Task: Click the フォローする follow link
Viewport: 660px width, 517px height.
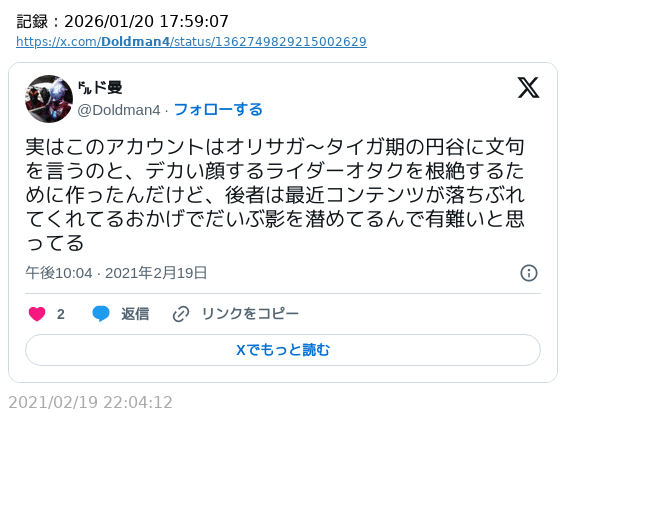Action: (218, 109)
